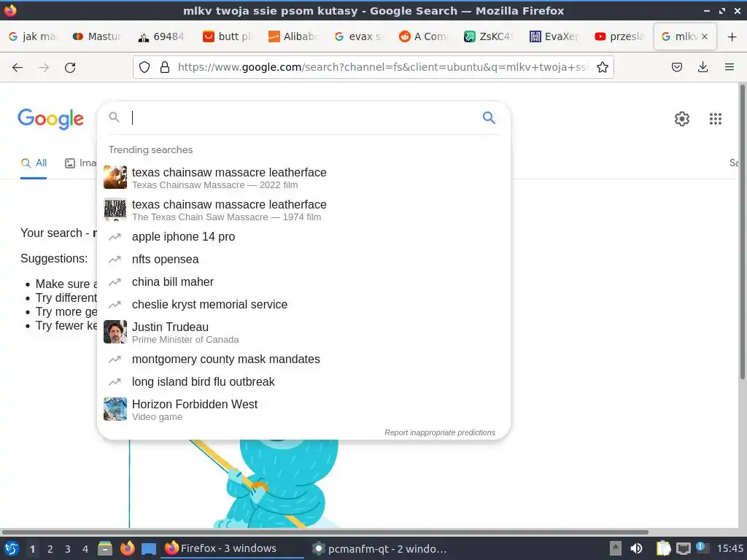The image size is (747, 560).
Task: Click the vertical page scrollbar
Action: pyautogui.click(x=742, y=232)
